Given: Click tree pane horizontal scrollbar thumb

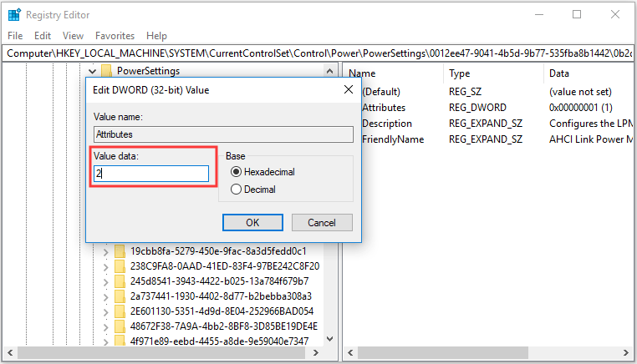Looking at the screenshot, I should [x=161, y=352].
